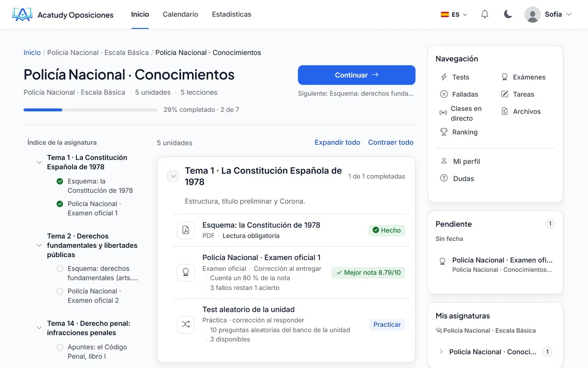Open the Calendario tab

180,14
